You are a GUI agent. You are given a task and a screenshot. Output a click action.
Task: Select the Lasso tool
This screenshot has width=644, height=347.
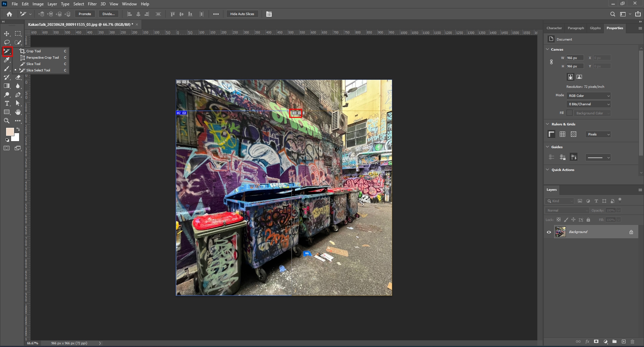[7, 43]
